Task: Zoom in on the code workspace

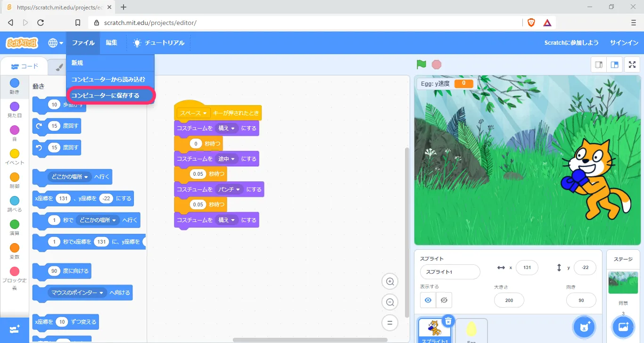Action: coord(390,282)
